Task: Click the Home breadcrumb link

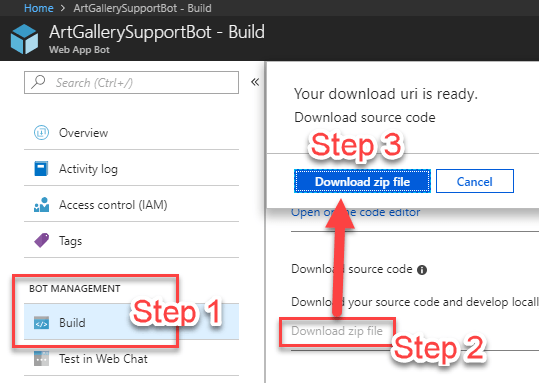Action: click(x=38, y=8)
